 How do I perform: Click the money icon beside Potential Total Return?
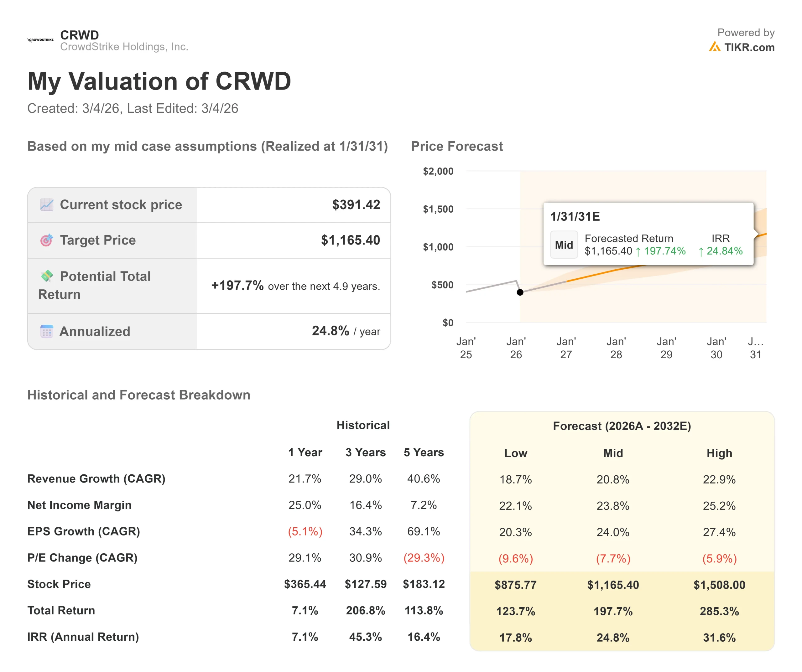point(47,276)
